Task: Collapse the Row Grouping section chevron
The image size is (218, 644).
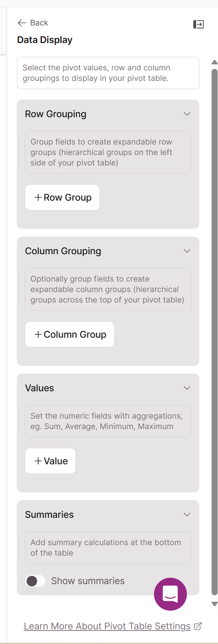Action: point(187,114)
